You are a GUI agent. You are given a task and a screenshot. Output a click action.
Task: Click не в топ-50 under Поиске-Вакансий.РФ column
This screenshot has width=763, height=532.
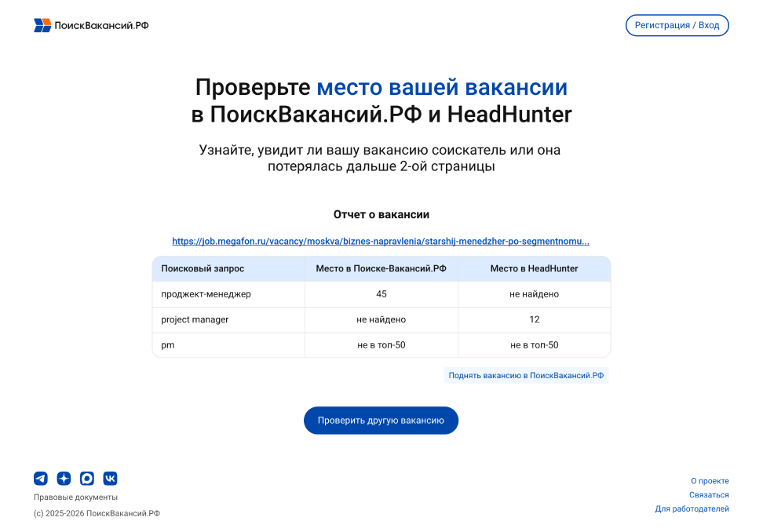tap(381, 345)
